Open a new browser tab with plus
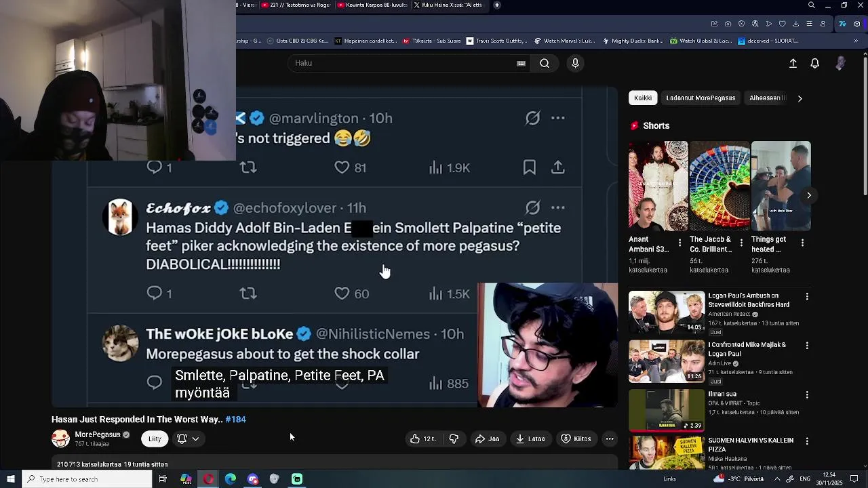Image resolution: width=868 pixels, height=488 pixels. coord(497,5)
